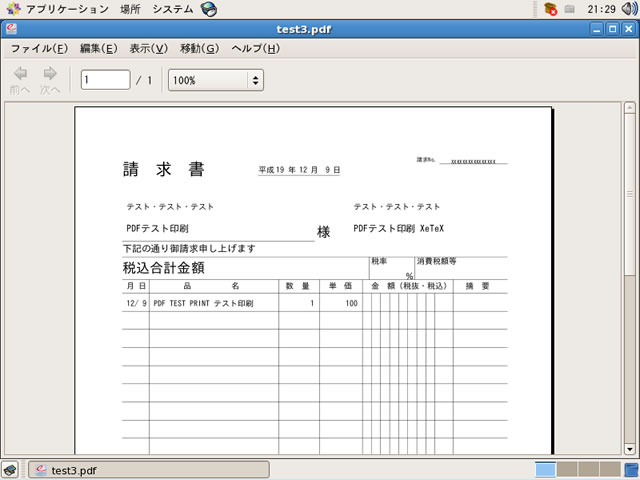
Task: Open the ヘルプ(H) menu
Action: 256,48
